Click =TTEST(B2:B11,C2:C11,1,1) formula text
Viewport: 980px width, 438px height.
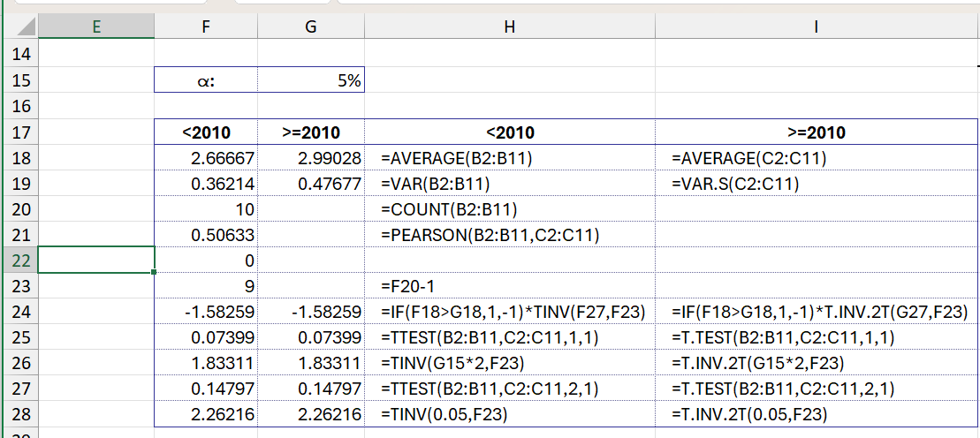click(x=490, y=338)
